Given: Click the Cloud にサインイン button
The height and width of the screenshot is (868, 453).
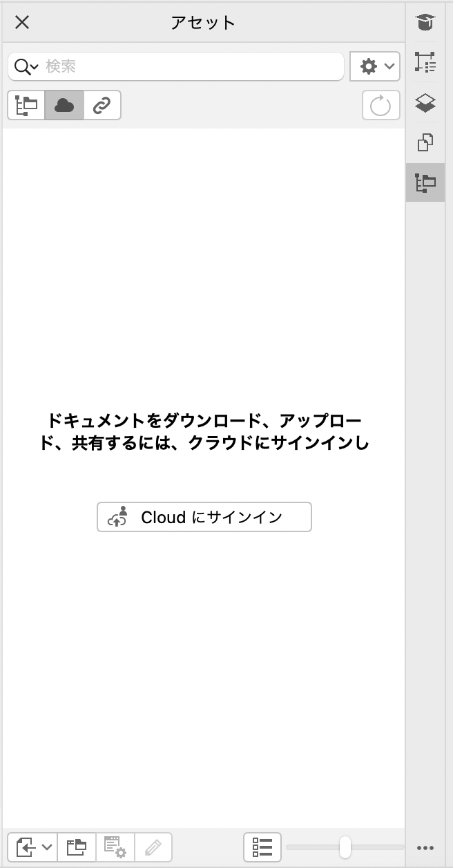Looking at the screenshot, I should click(204, 517).
